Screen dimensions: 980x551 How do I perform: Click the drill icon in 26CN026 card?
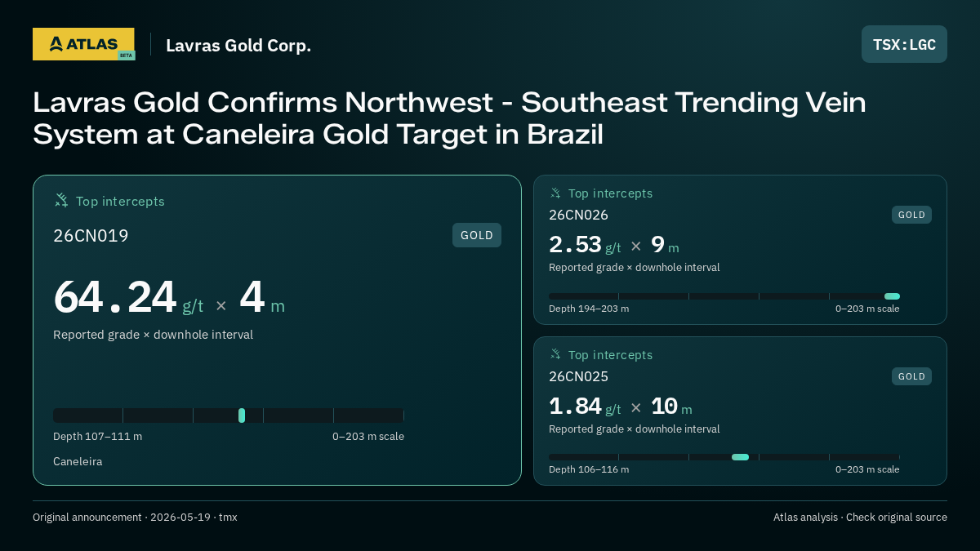pyautogui.click(x=555, y=193)
